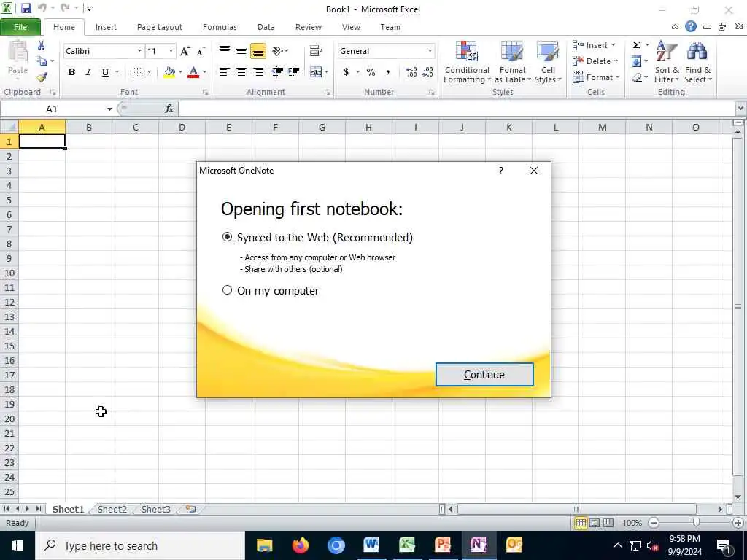Apply accounting dollar format

coord(347,72)
